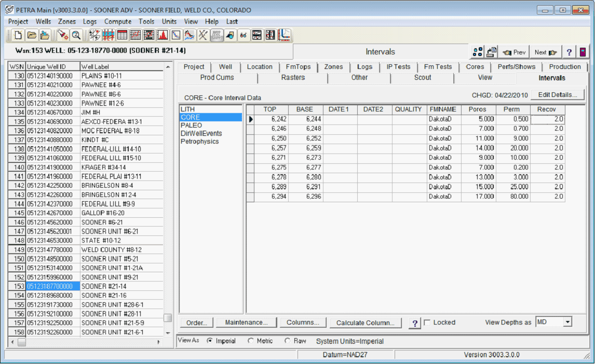The image size is (595, 364).
Task: Open the histogram tool icon
Action: click(x=162, y=35)
